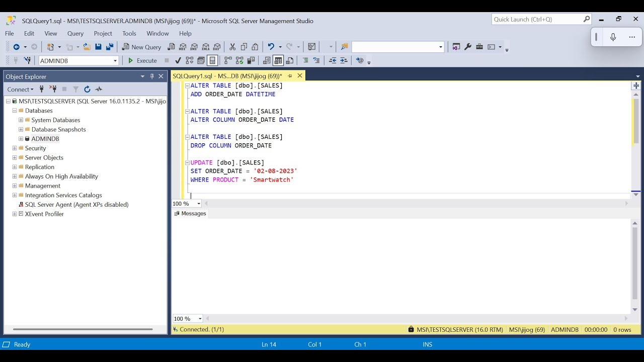The image size is (644, 362).
Task: Open the ADMINDB database dropdown
Action: [x=115, y=60]
